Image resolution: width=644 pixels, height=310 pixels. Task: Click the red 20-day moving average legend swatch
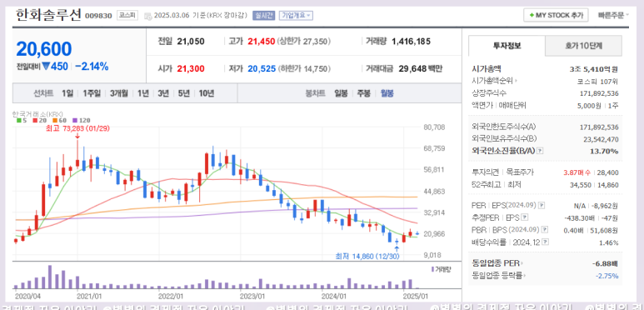coord(34,120)
